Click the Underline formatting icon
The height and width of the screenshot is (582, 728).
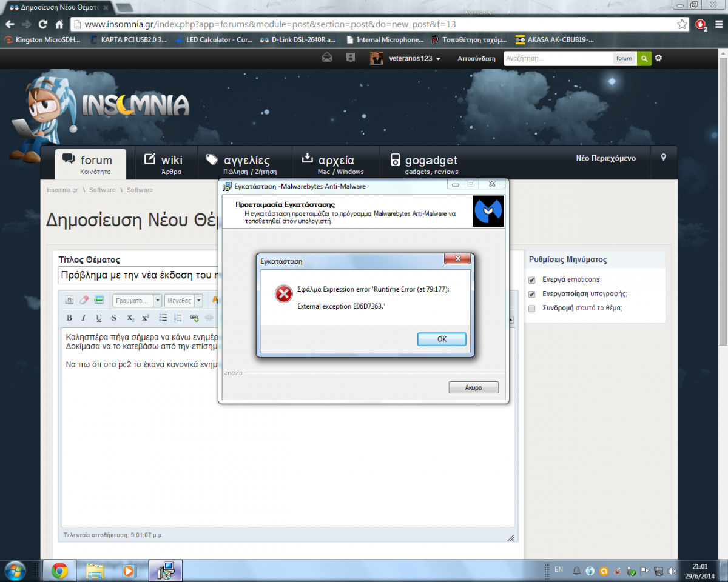pyautogui.click(x=99, y=318)
